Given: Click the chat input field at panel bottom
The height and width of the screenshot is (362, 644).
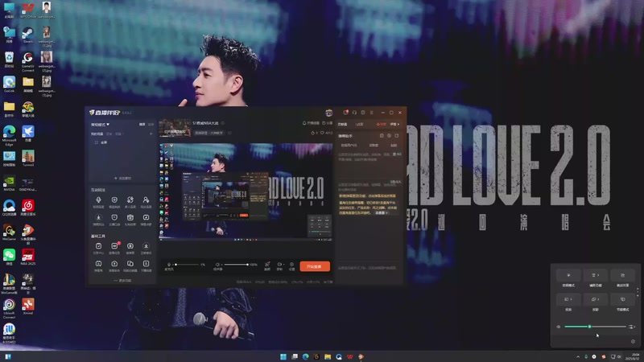Looking at the screenshot, I should click(x=368, y=268).
